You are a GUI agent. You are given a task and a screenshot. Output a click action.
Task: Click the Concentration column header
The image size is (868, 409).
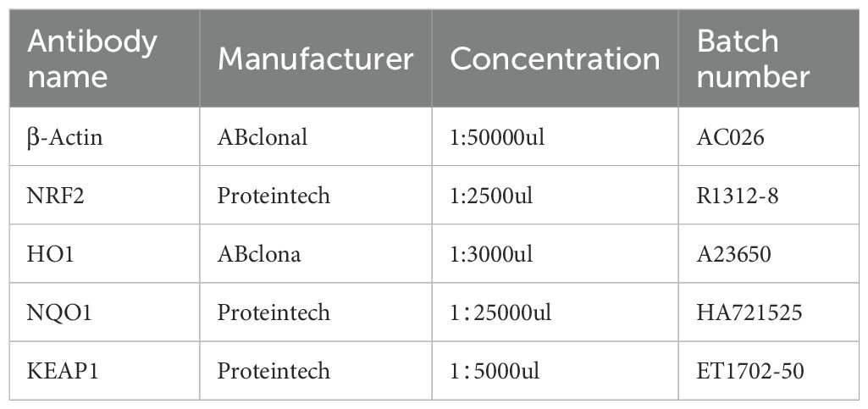555,58
